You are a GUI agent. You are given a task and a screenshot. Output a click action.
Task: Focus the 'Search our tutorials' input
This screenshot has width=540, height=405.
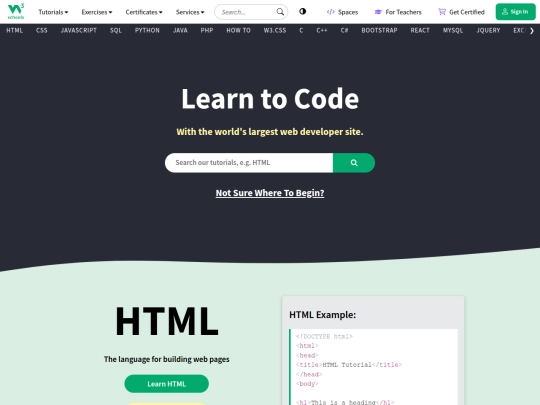click(249, 163)
